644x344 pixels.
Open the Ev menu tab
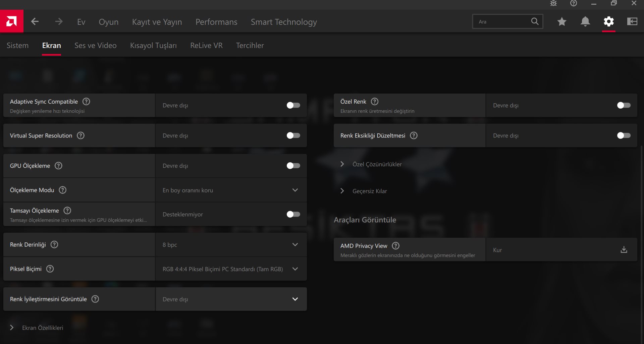point(81,22)
